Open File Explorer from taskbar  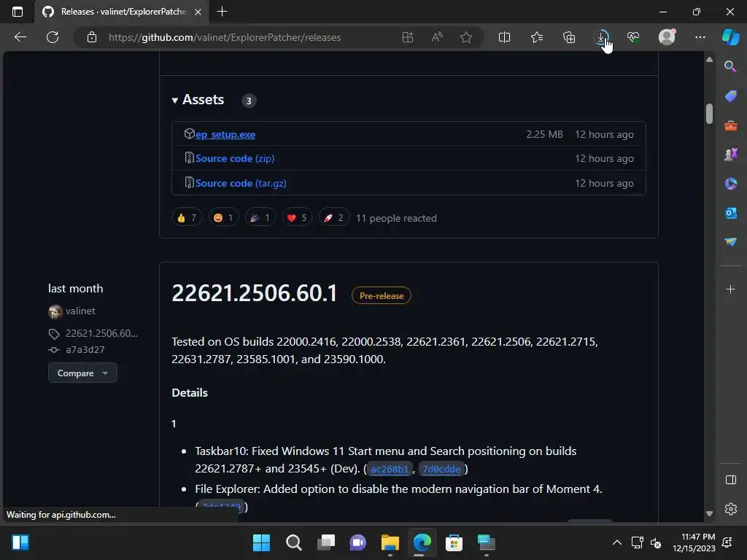click(390, 542)
